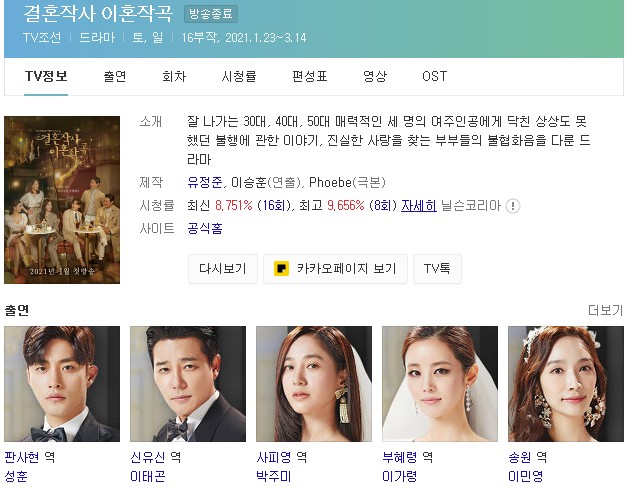629x492 pixels.
Task: Click 박주미 cast photo
Action: click(x=314, y=384)
